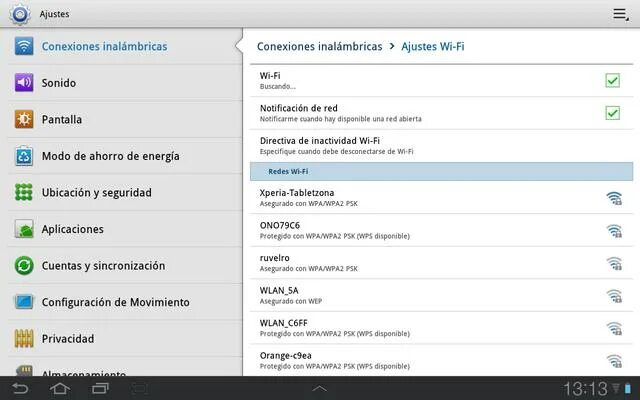Viewport: 640px width, 400px height.
Task: Tap the Home navigation button
Action: 60,388
